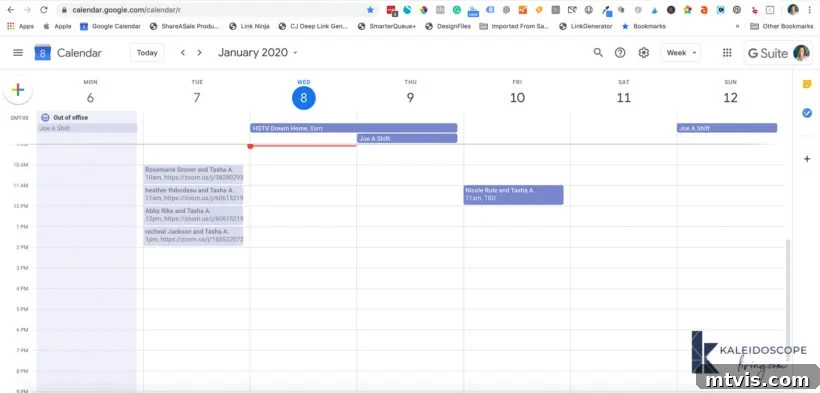Select Saturday 11 day header
Image resolution: width=820 pixels, height=393 pixels.
tap(623, 93)
